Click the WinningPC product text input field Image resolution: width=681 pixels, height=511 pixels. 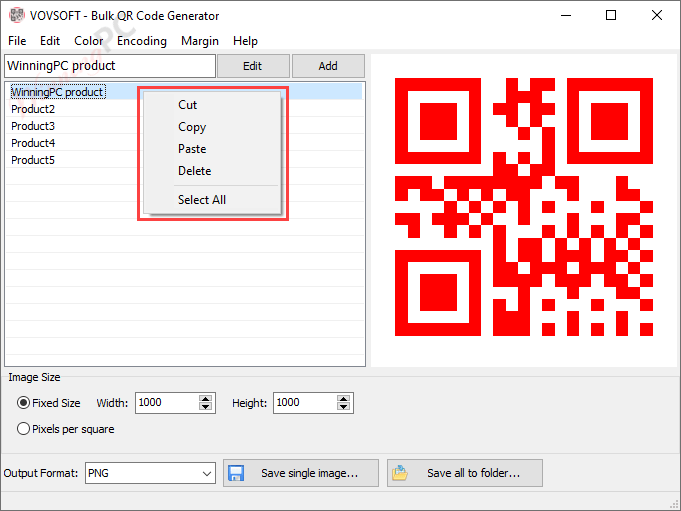pyautogui.click(x=110, y=66)
